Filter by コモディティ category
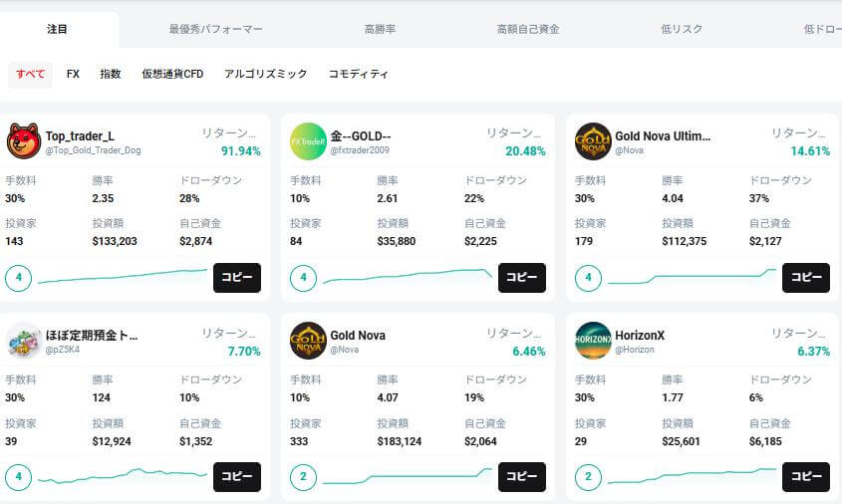The height and width of the screenshot is (504, 842). click(358, 74)
